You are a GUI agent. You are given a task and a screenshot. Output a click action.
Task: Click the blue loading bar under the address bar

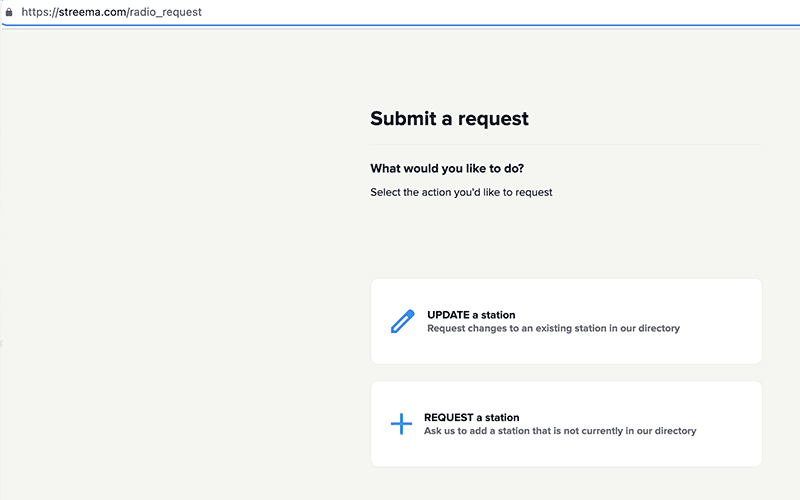pyautogui.click(x=400, y=24)
